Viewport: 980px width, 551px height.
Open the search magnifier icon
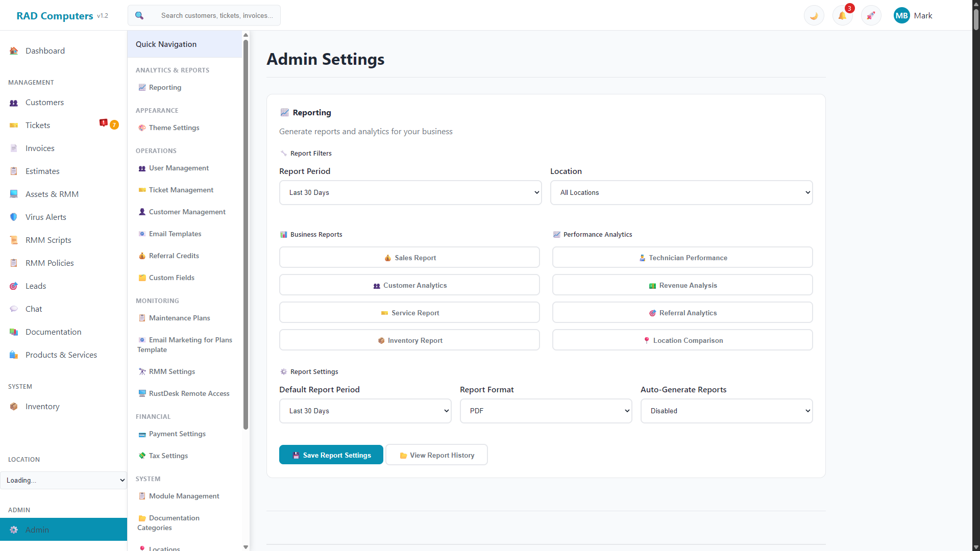(x=139, y=15)
